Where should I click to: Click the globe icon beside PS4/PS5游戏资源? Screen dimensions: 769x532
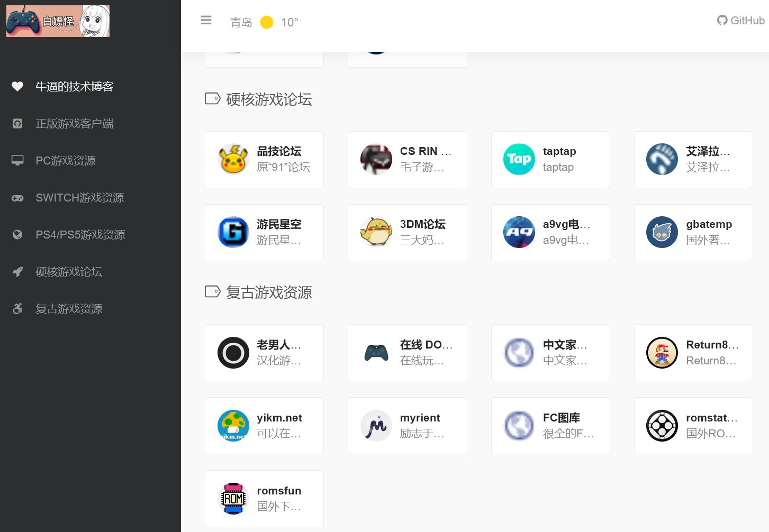point(17,234)
